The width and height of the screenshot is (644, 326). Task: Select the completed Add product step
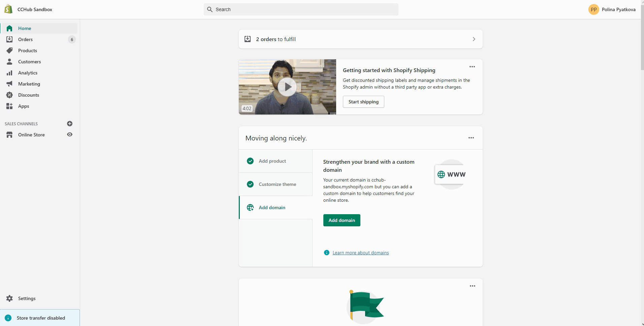click(x=272, y=161)
